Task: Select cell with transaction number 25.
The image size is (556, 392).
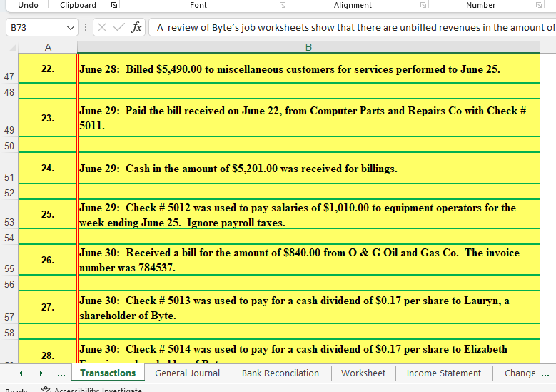Action: point(48,214)
